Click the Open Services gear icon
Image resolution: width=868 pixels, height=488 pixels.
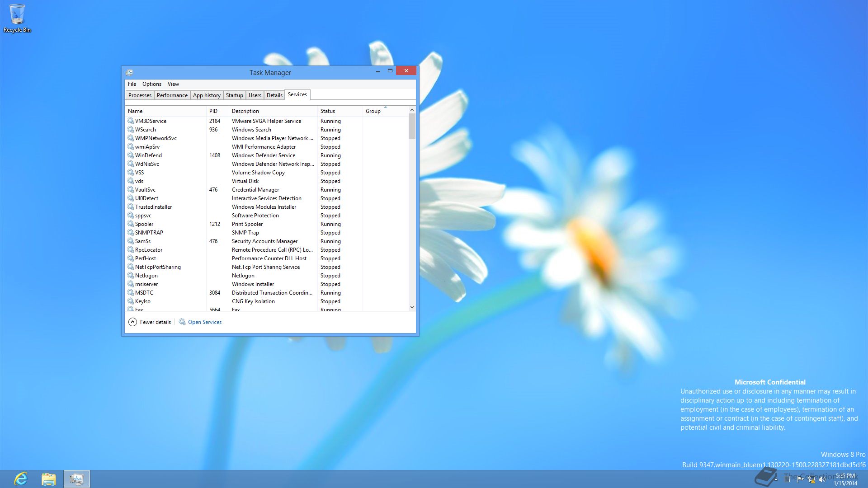182,322
